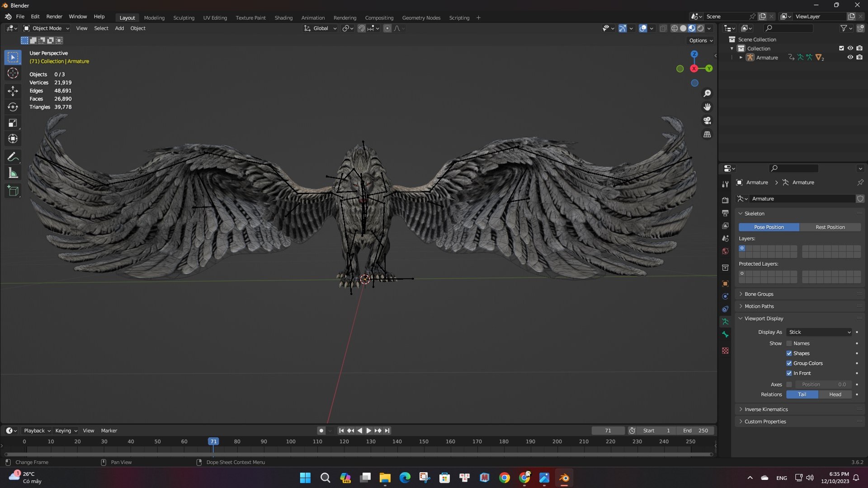Open the Global transform orientation dropdown
Screen dimensions: 868x488
[x=320, y=28]
